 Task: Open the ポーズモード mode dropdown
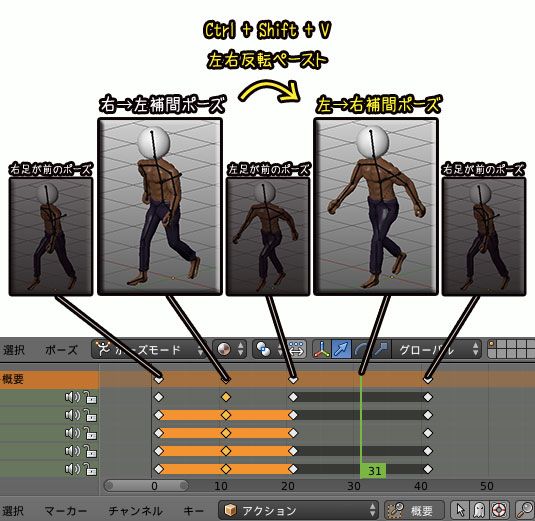(149, 349)
